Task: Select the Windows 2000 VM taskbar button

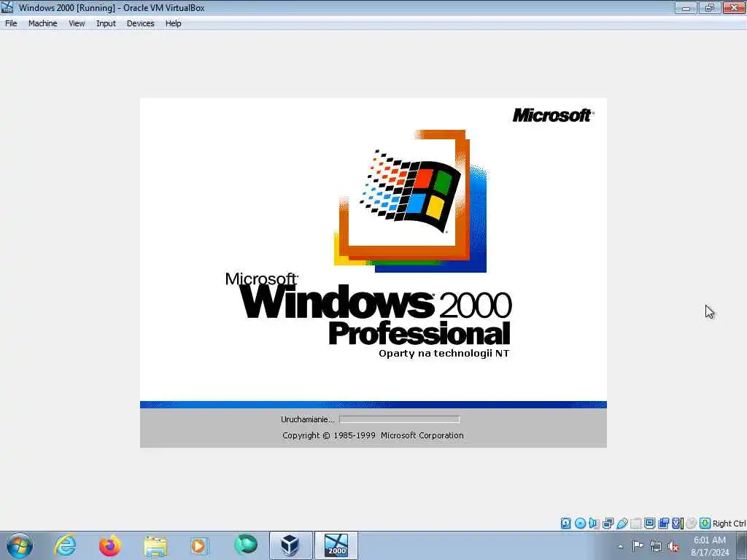Action: coord(336,545)
